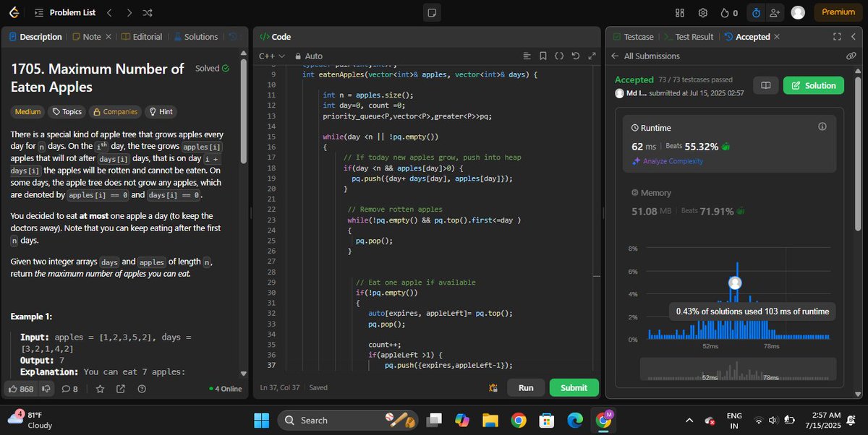
Task: Toggle the Auto lock setting
Action: coord(309,56)
